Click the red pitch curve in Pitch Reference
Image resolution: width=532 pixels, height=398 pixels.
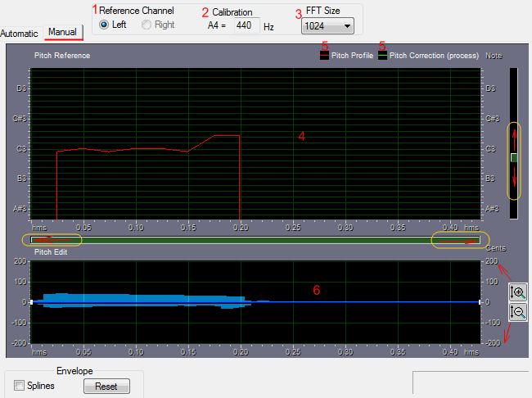click(x=123, y=149)
